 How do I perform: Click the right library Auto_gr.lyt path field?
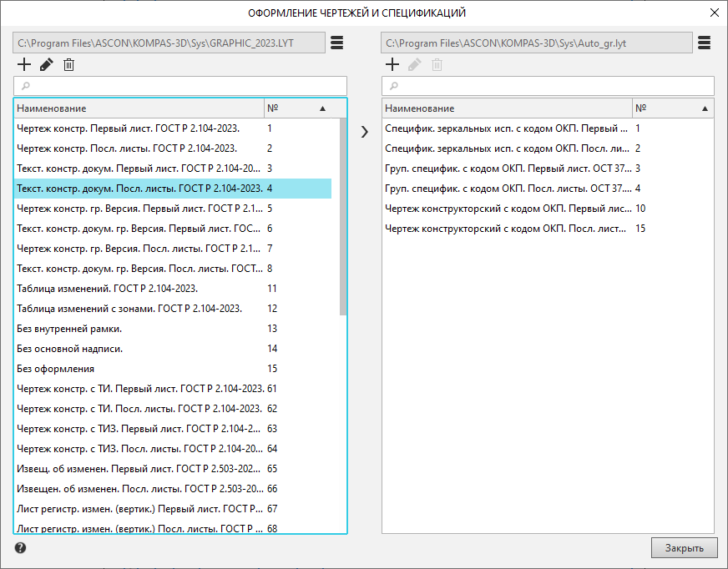(536, 43)
